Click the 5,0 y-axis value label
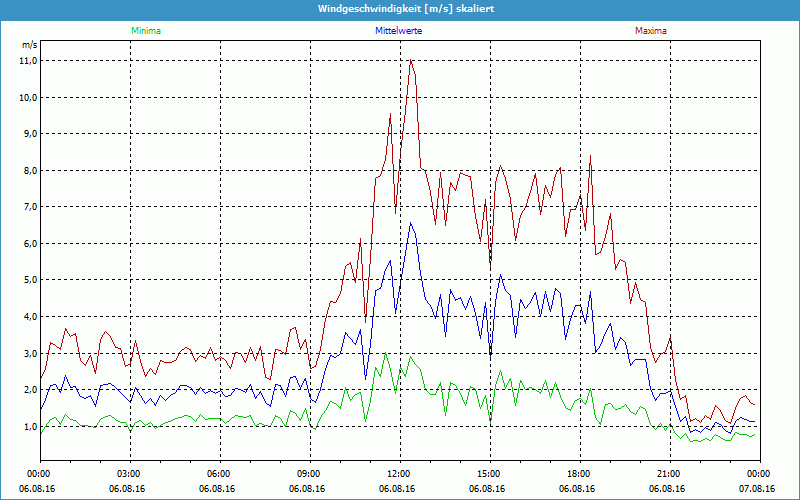 coord(29,280)
